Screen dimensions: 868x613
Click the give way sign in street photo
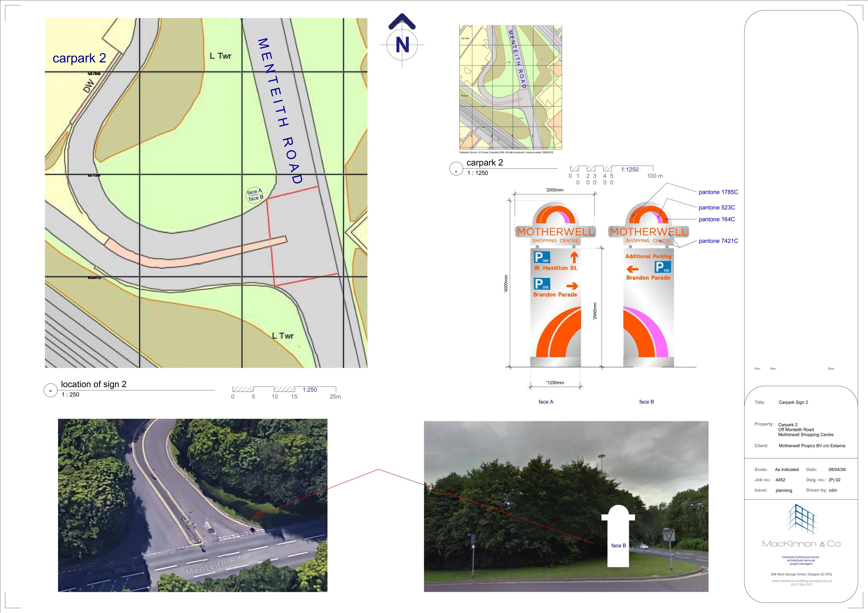pos(669,534)
